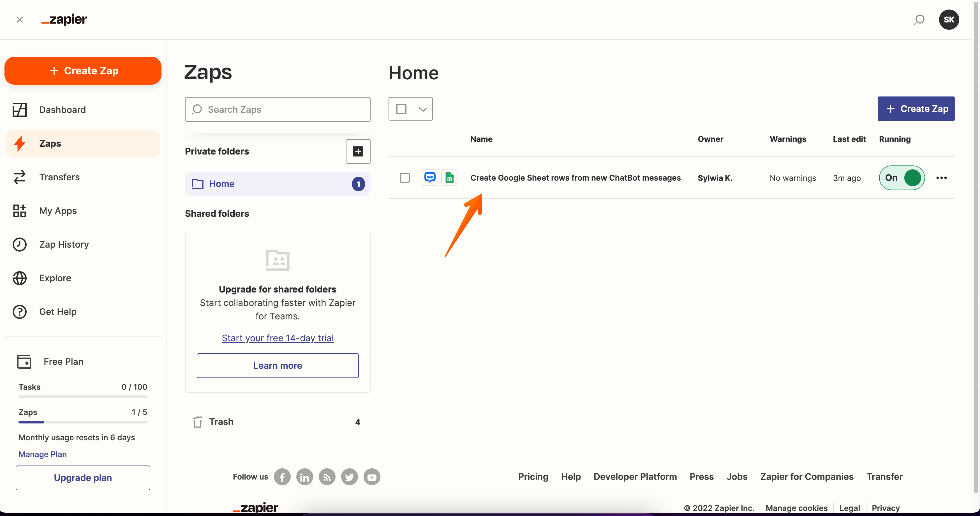Click the Name column header

pyautogui.click(x=481, y=139)
